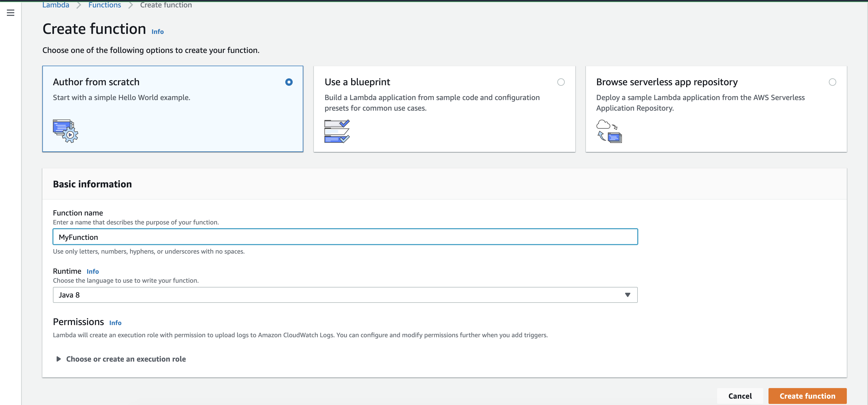This screenshot has height=405, width=868.
Task: Open the Functions breadcrumb link
Action: point(105,5)
